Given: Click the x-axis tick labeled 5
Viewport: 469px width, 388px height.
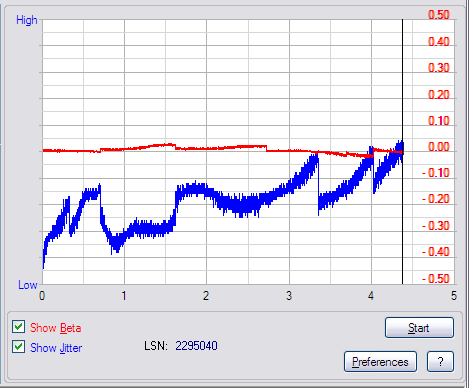Looking at the screenshot, I should pos(454,296).
